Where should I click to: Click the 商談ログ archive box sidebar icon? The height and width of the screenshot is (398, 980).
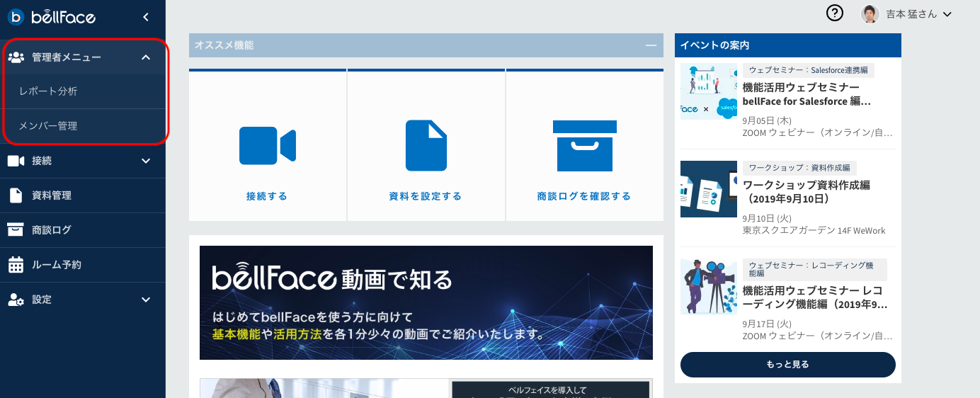click(16, 230)
